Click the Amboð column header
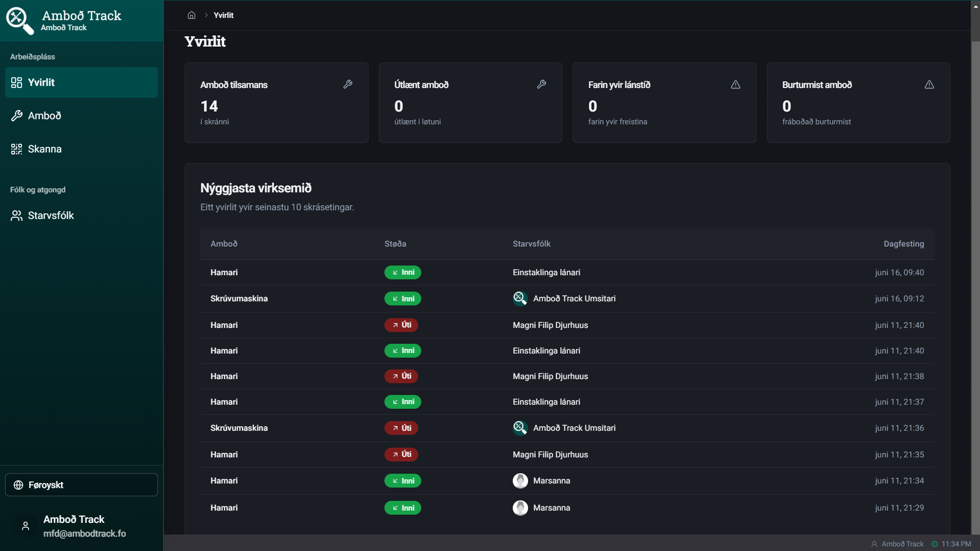The image size is (980, 551). [224, 244]
